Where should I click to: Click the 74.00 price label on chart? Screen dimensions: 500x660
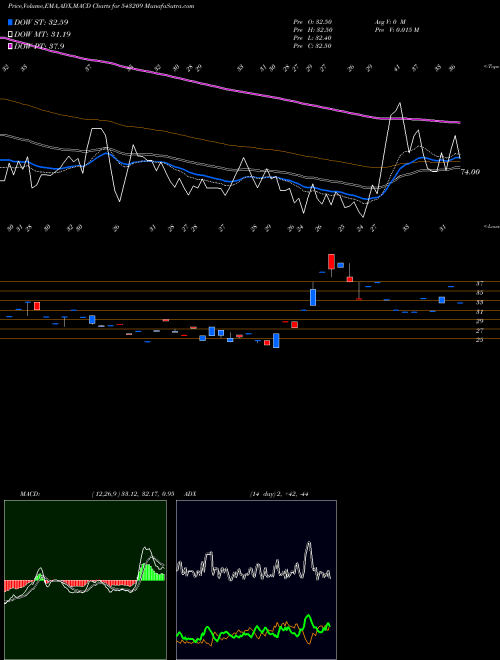click(x=470, y=172)
